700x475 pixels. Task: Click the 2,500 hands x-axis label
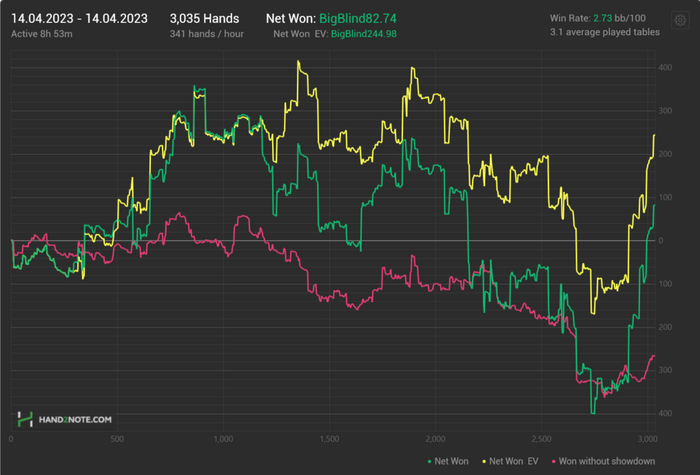542,439
